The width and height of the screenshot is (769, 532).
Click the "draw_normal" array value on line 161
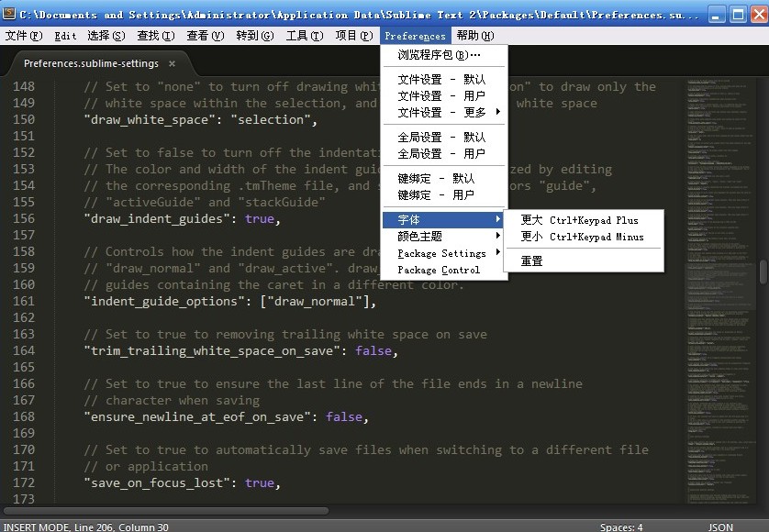pos(315,301)
